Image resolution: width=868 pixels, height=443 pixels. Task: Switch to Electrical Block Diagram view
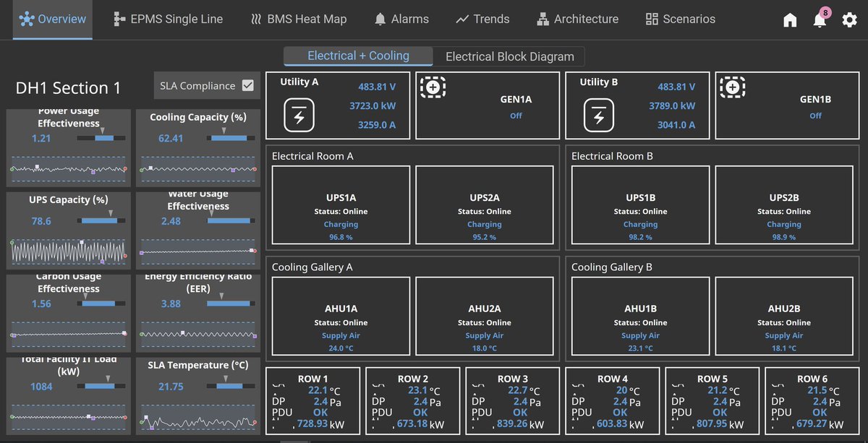(x=509, y=56)
